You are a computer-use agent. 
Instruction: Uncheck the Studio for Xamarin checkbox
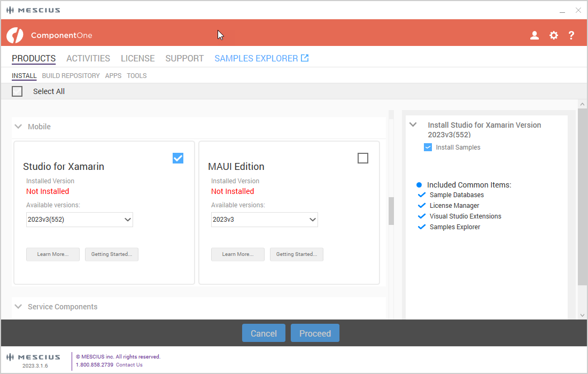click(178, 158)
